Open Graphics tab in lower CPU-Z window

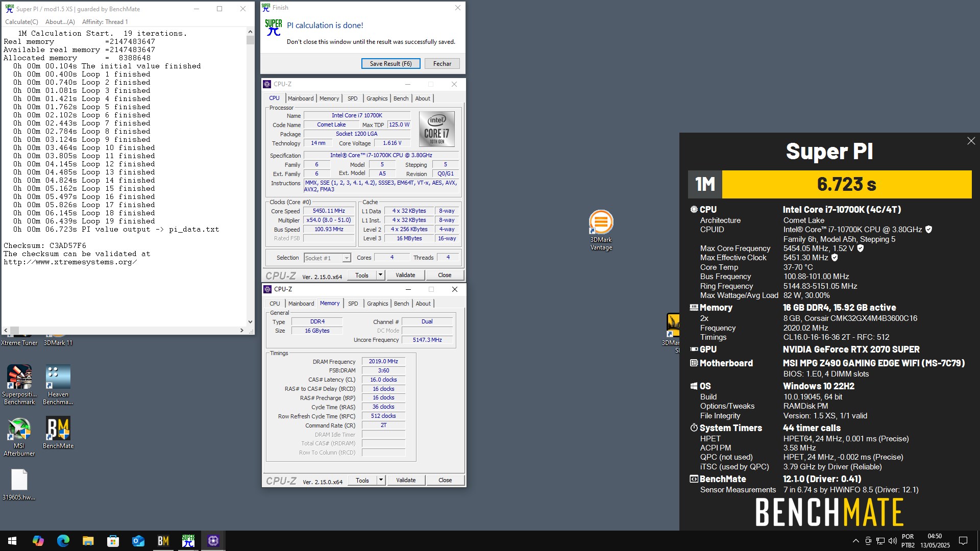[378, 304]
